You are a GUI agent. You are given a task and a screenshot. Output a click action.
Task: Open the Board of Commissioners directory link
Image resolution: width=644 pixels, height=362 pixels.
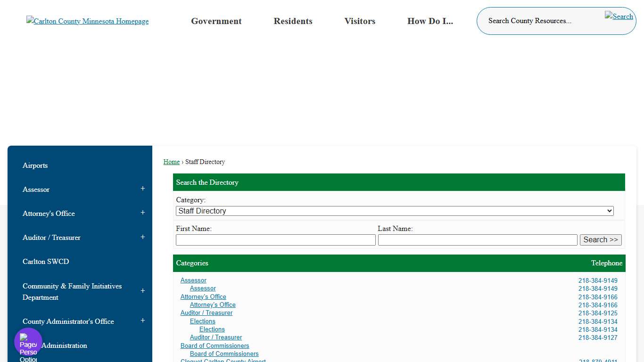point(215,346)
